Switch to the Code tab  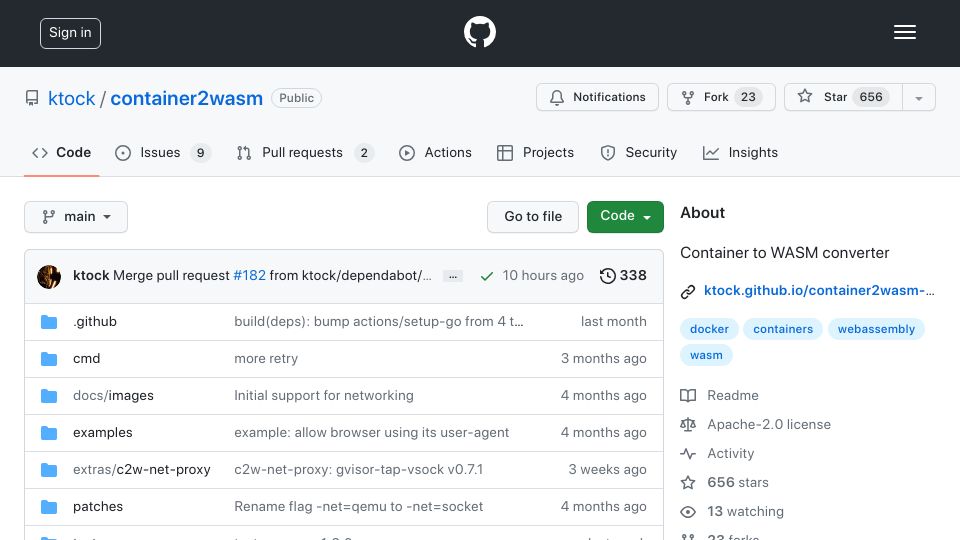pos(61,152)
